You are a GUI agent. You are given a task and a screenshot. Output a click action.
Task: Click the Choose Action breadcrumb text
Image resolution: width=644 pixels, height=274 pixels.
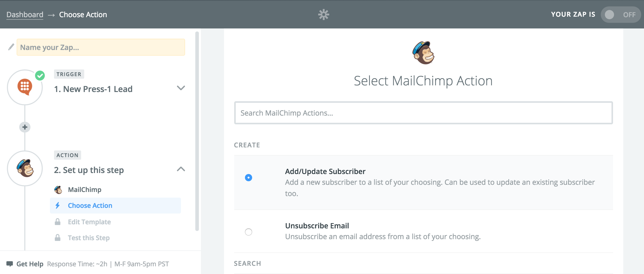point(83,15)
